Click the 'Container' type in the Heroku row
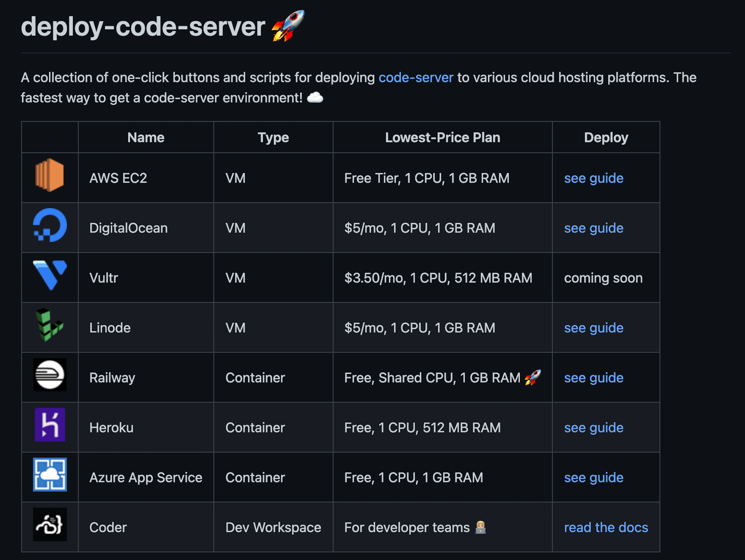The image size is (745, 560). [255, 427]
